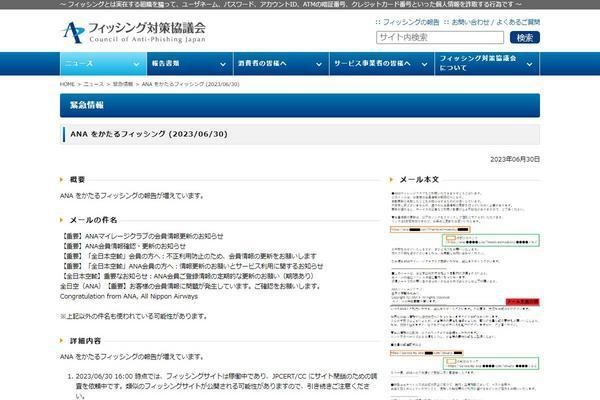Click the サイト内検索 search field
The height and width of the screenshot is (400, 600).
pyautogui.click(x=440, y=38)
